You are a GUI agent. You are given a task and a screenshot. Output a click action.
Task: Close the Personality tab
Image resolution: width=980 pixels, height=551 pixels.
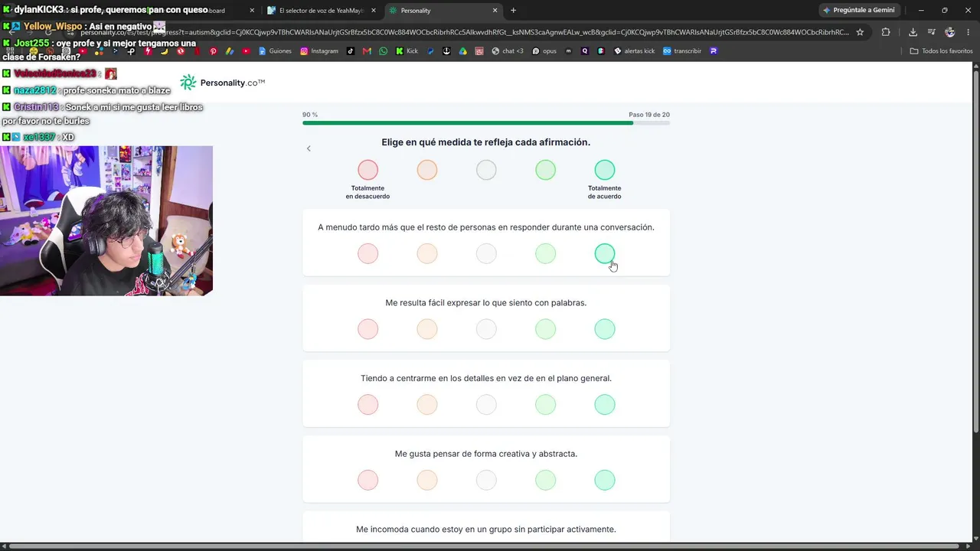click(495, 11)
